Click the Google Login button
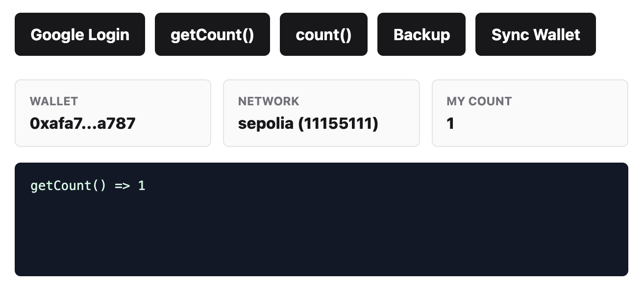Viewport: 644px width, 287px height. pyautogui.click(x=80, y=34)
